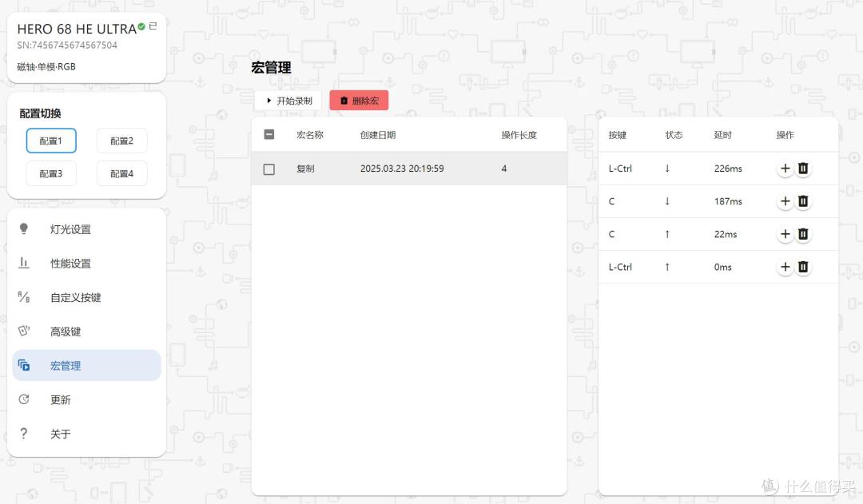Click the red 删除宏 button
Viewport: 863px width, 504px height.
pyautogui.click(x=359, y=101)
